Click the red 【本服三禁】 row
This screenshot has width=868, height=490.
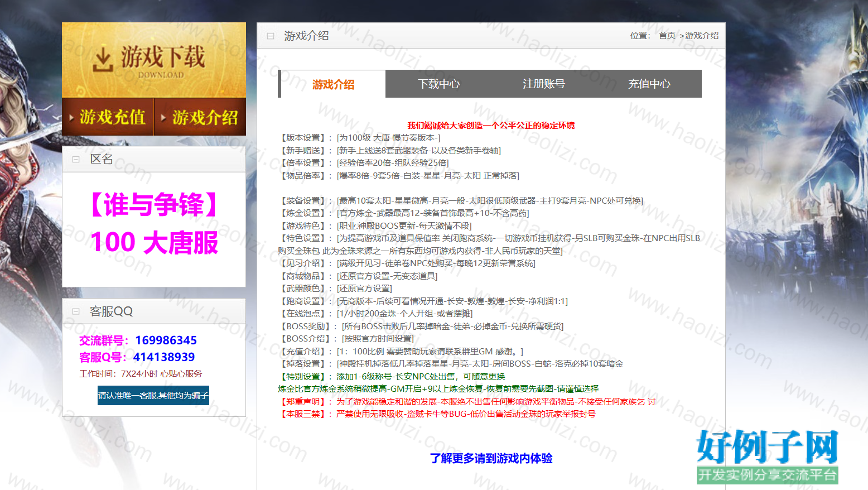pos(437,414)
